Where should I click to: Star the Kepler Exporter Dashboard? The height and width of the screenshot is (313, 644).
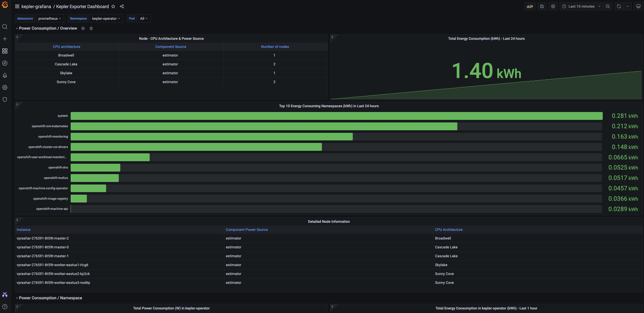[x=113, y=6]
